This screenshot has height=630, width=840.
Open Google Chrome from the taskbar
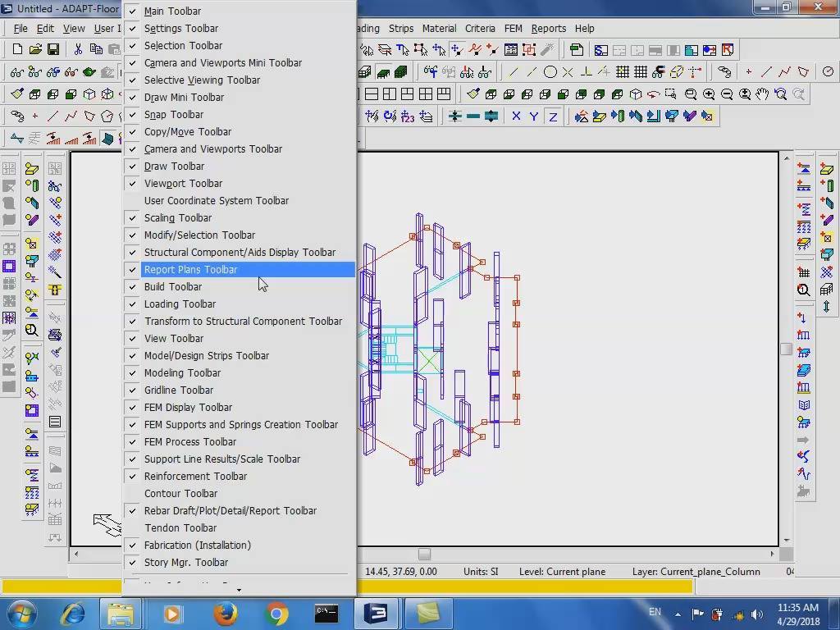[276, 614]
